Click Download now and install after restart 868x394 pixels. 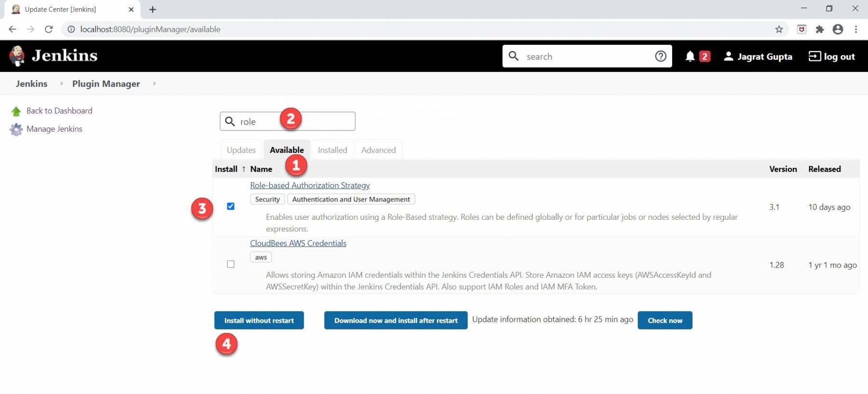(395, 320)
